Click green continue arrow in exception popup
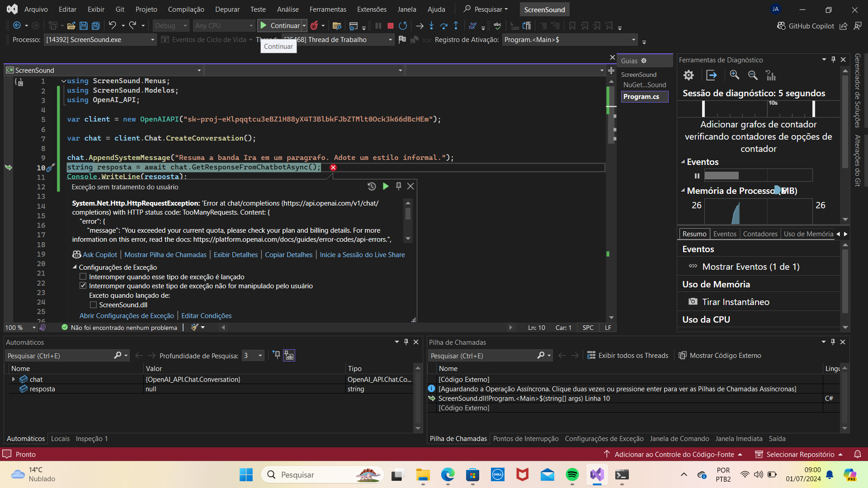 click(386, 186)
